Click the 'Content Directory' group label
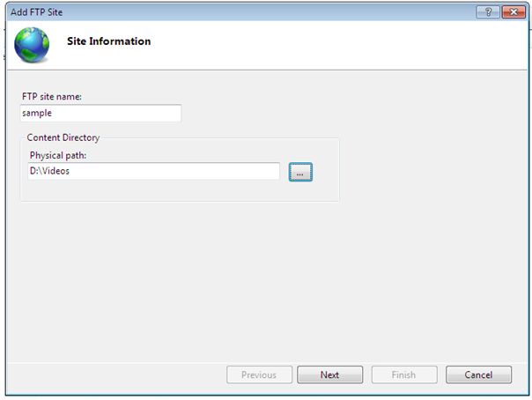 tap(63, 137)
